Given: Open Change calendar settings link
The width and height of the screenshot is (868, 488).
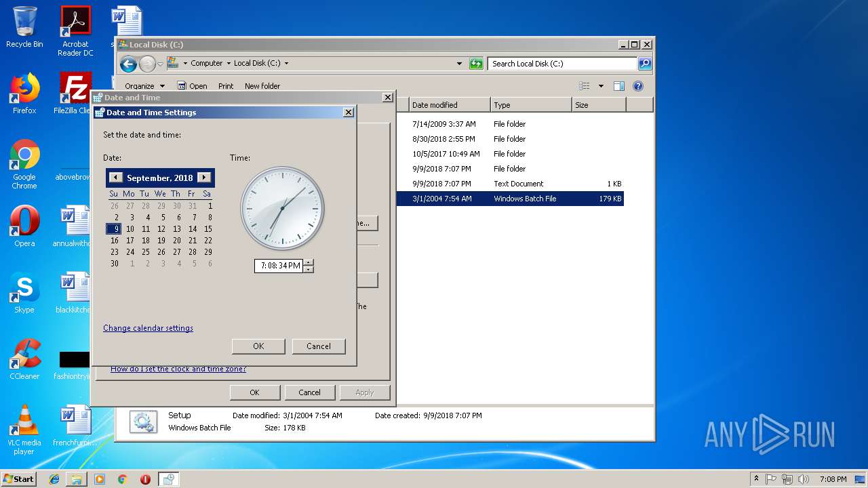Looking at the screenshot, I should pyautogui.click(x=148, y=328).
